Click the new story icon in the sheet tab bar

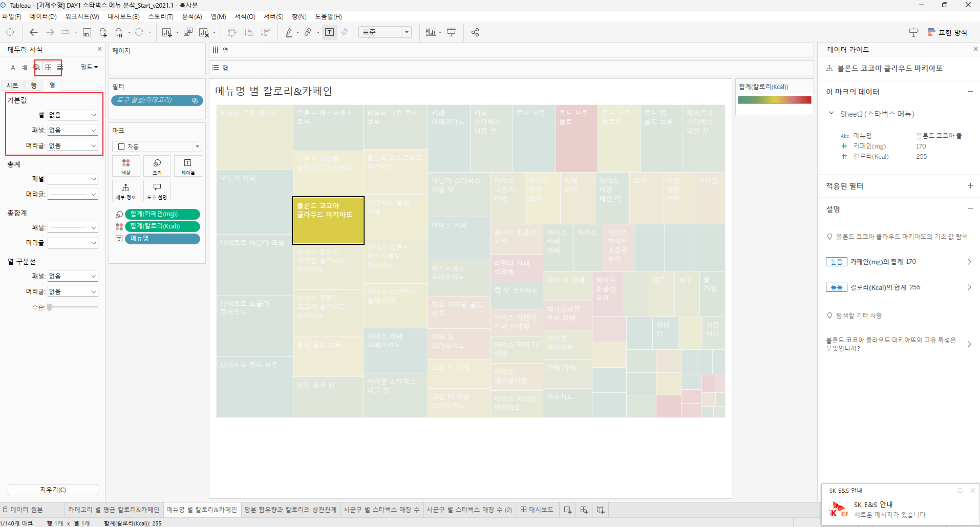[601, 510]
